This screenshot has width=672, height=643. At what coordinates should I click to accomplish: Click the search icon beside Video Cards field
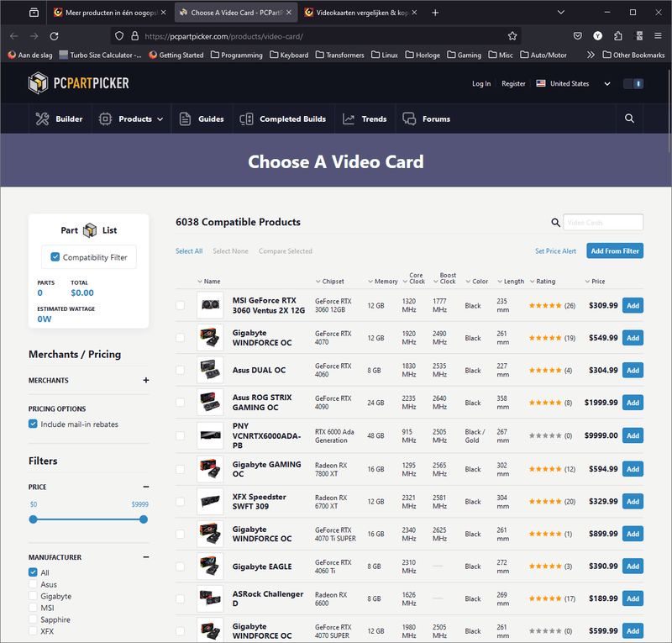click(x=555, y=222)
